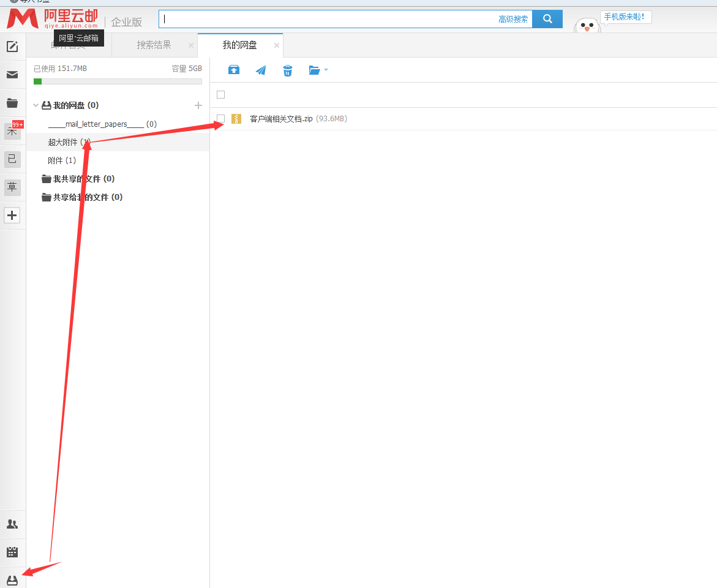Click the upload file toolbar icon

(x=234, y=70)
